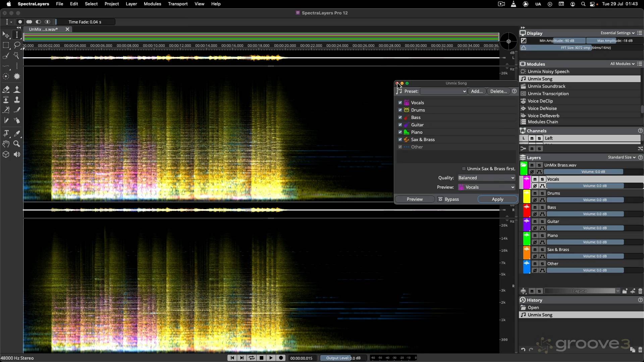Click the Add... preset button
644x362 pixels.
(x=477, y=91)
